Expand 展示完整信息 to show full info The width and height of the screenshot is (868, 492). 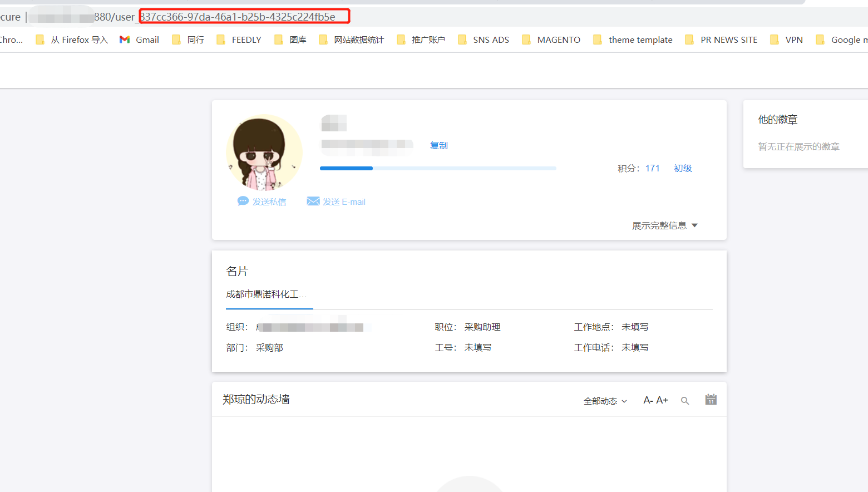(664, 225)
